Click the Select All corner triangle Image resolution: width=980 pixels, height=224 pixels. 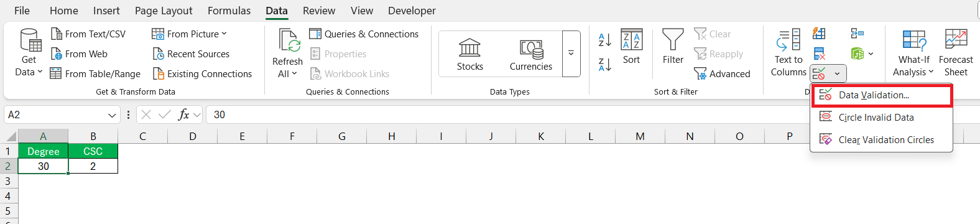pos(11,137)
